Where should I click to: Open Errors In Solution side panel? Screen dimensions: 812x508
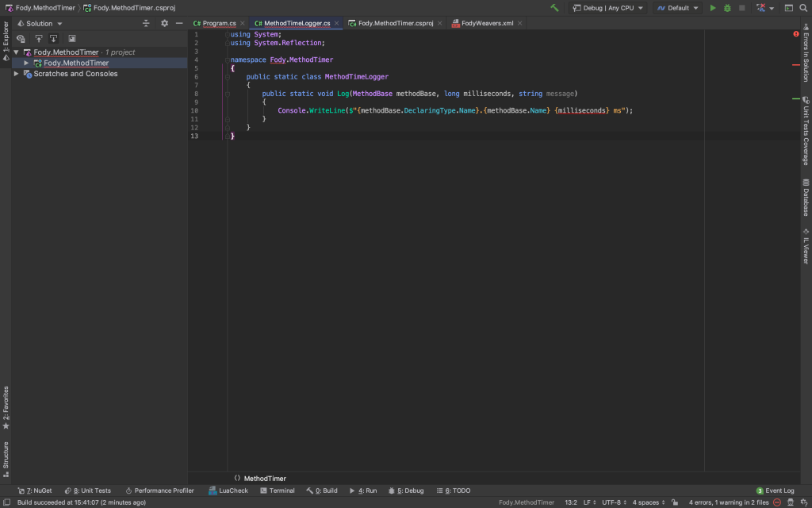point(806,53)
